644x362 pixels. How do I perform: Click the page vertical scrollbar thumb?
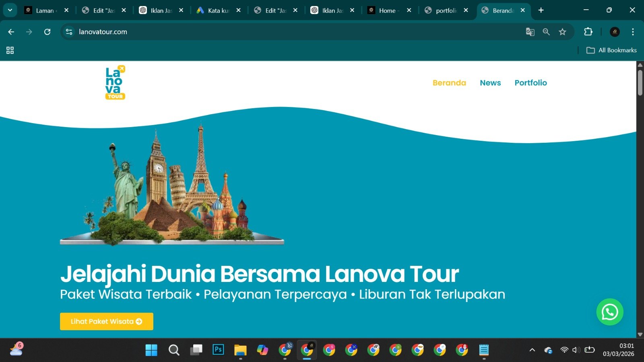tap(640, 82)
